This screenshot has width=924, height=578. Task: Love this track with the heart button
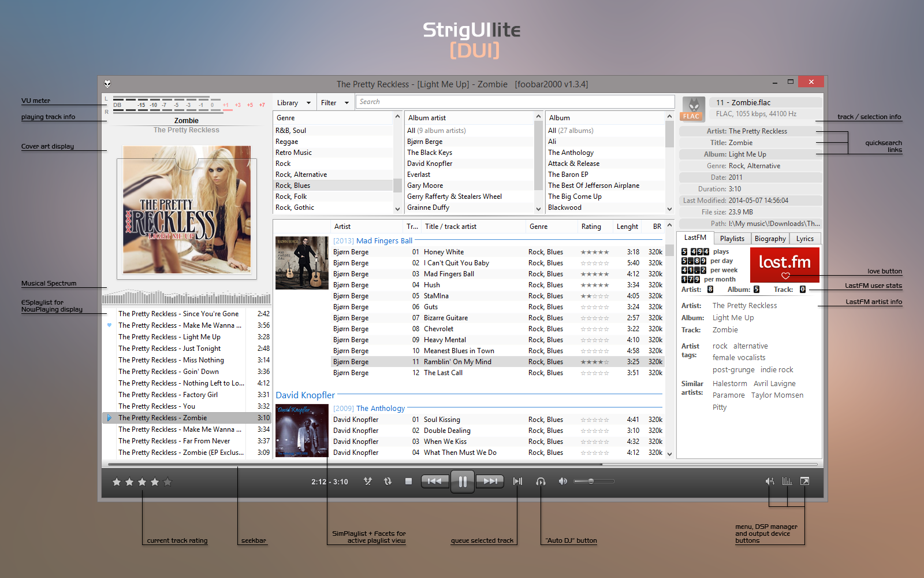tap(785, 276)
